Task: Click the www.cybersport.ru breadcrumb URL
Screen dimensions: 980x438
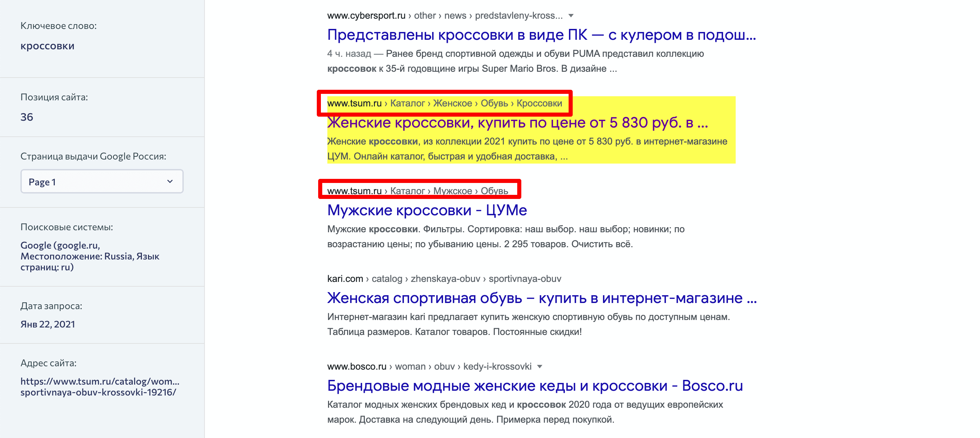Action: pos(445,16)
